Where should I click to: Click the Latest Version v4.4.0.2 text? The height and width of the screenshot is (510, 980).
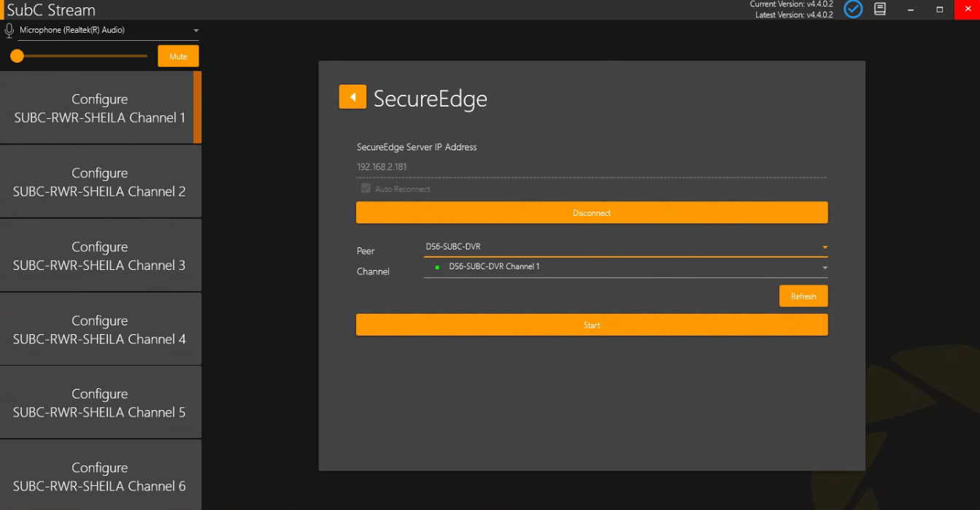(x=794, y=15)
